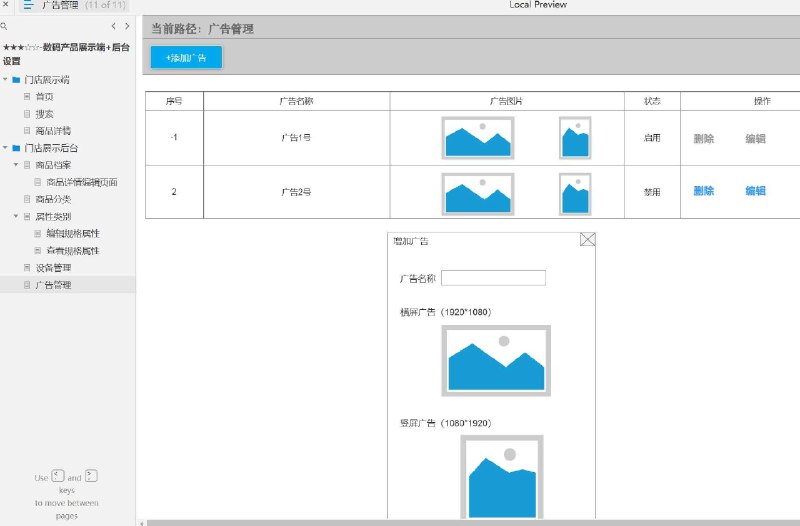The width and height of the screenshot is (800, 526).
Task: Go to the previous page with the left chevron
Action: point(113,26)
